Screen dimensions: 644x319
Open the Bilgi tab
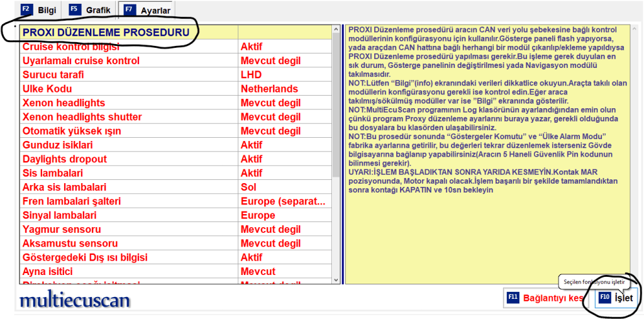pos(39,10)
